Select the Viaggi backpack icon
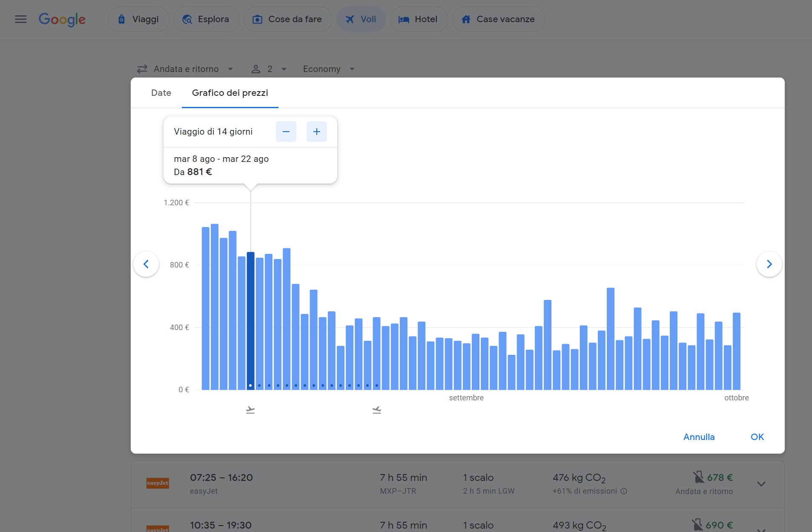This screenshot has height=532, width=812. click(x=122, y=19)
